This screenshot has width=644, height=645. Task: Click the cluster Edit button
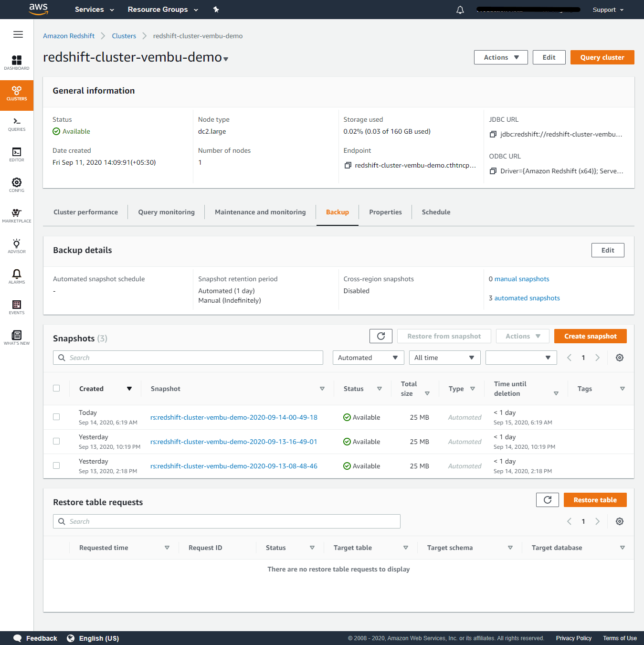pos(549,57)
